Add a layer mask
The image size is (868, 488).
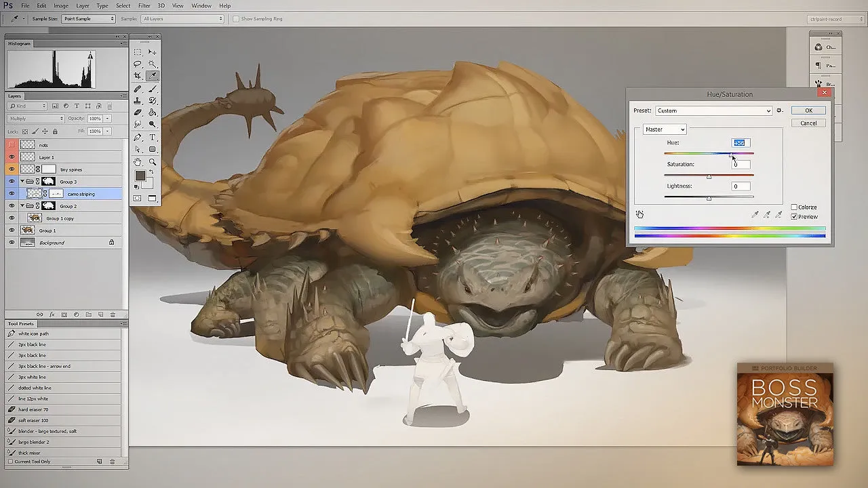[64, 314]
